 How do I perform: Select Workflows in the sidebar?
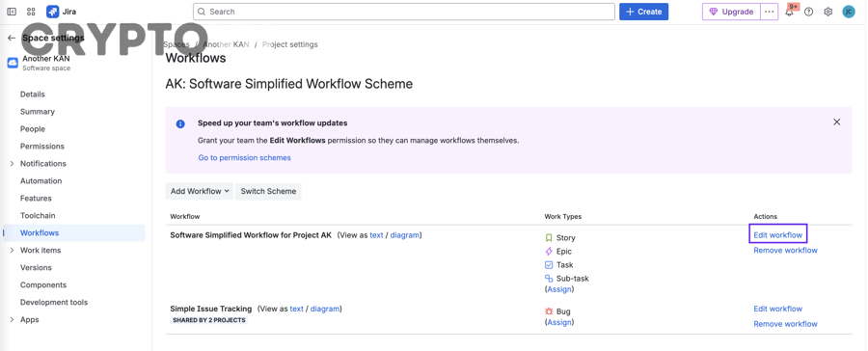coord(74,233)
